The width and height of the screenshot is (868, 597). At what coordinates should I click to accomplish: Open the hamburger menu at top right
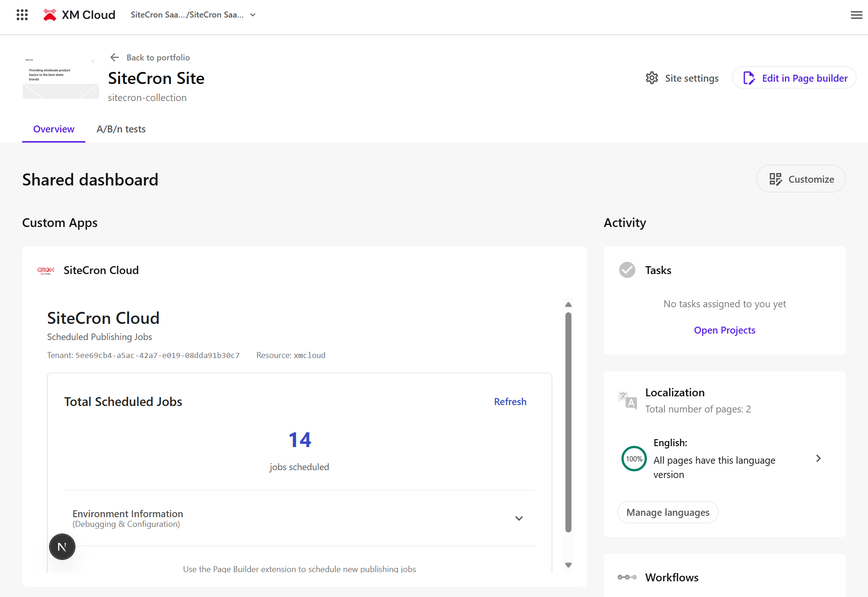(x=856, y=15)
